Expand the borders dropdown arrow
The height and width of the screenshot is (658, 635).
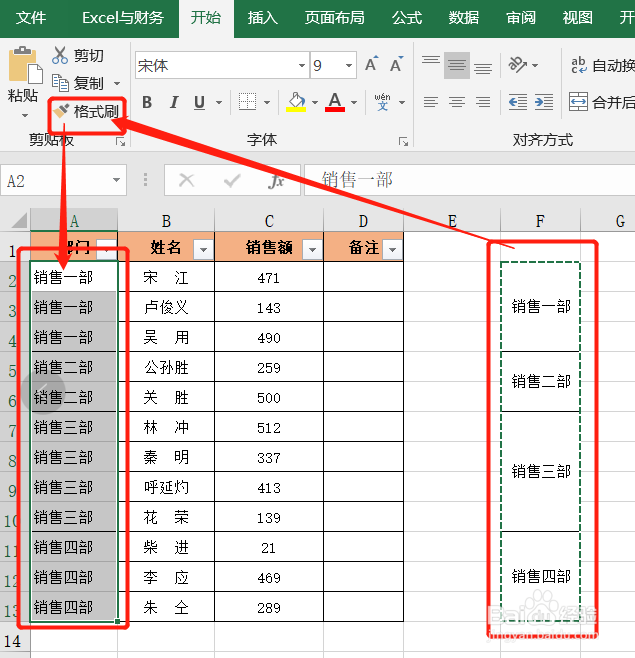267,102
